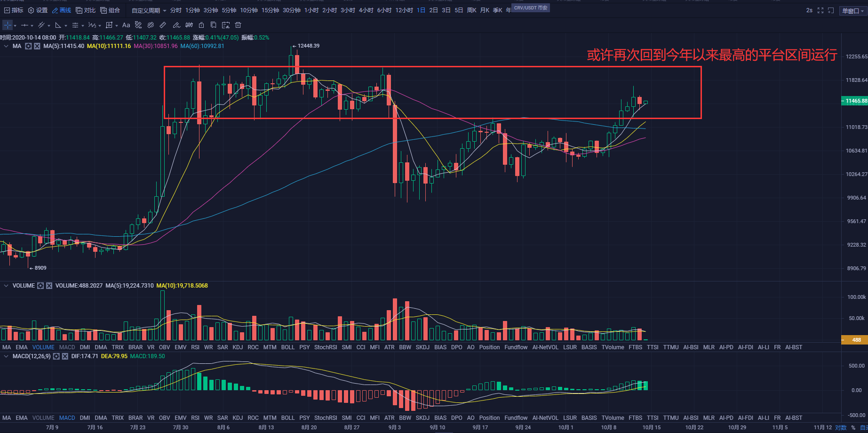Select the 1日 daily timeframe
The height and width of the screenshot is (433, 868).
pyautogui.click(x=421, y=10)
